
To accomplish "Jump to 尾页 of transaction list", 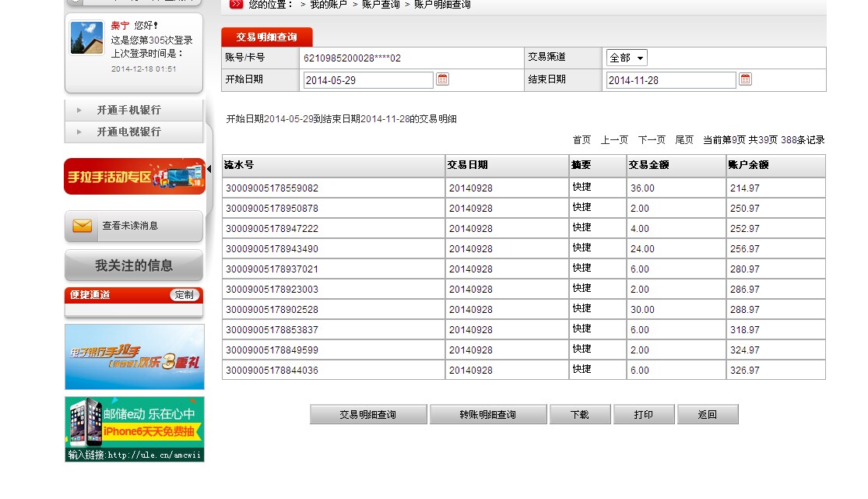I will [684, 140].
